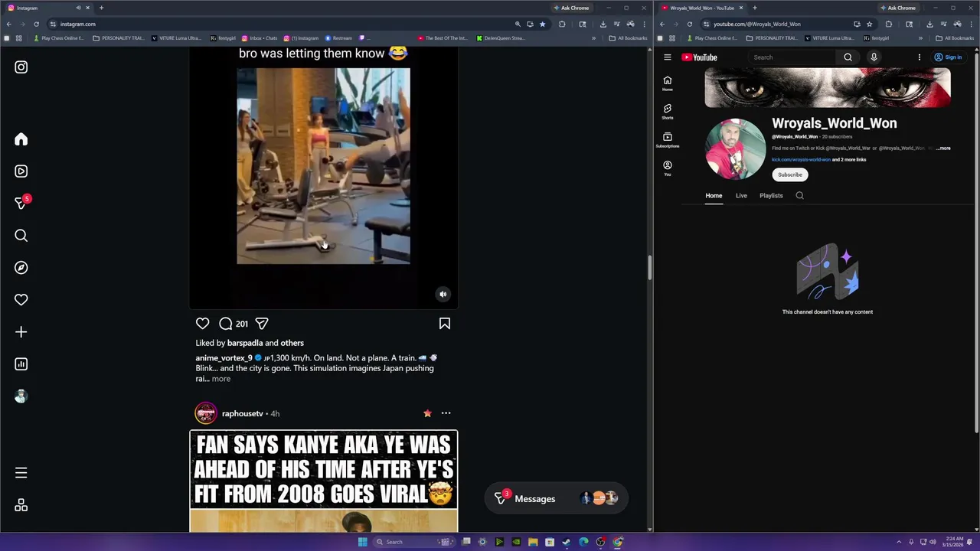
Task: Open the Instagram dashboard chart icon
Action: pyautogui.click(x=21, y=364)
